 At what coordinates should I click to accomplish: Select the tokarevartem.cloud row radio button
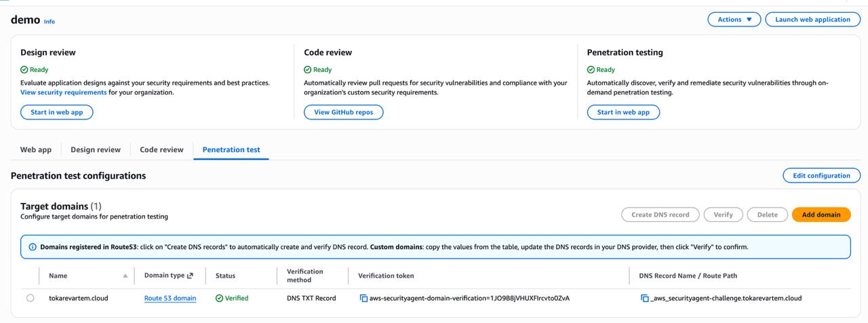click(x=30, y=298)
